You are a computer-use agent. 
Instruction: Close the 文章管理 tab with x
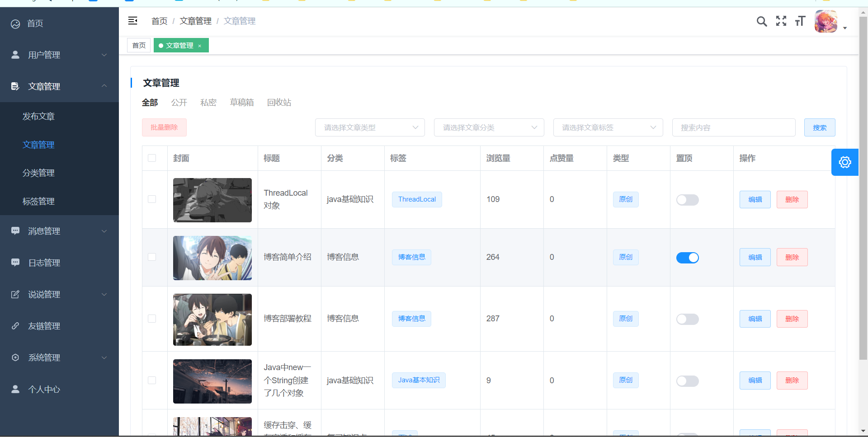(x=199, y=46)
